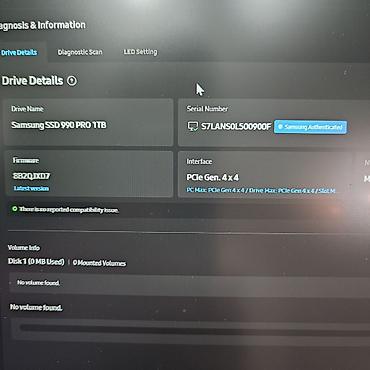Image resolution: width=370 pixels, height=370 pixels.
Task: Click the green compatibility status icon
Action: click(x=14, y=209)
